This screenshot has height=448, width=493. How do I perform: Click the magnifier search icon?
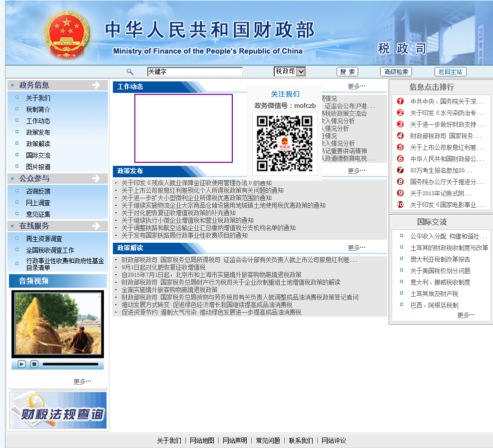tap(130, 72)
